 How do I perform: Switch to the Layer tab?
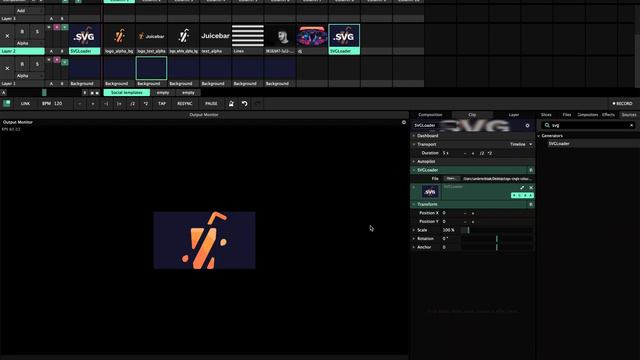tap(514, 115)
